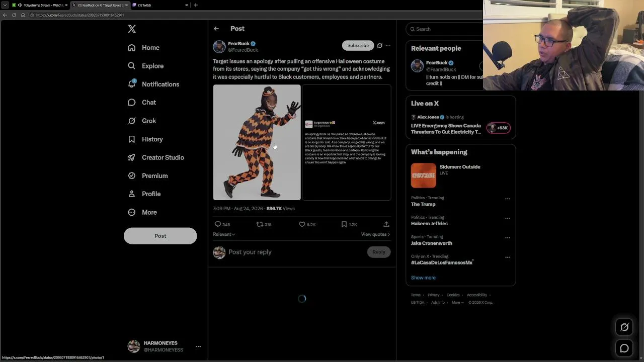Open the Accessibility footer link
The image size is (644, 362).
[x=477, y=295]
